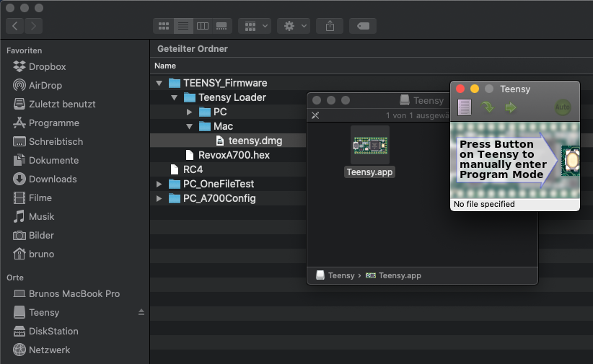
Task: Open Dropbox in the sidebar
Action: 40,66
